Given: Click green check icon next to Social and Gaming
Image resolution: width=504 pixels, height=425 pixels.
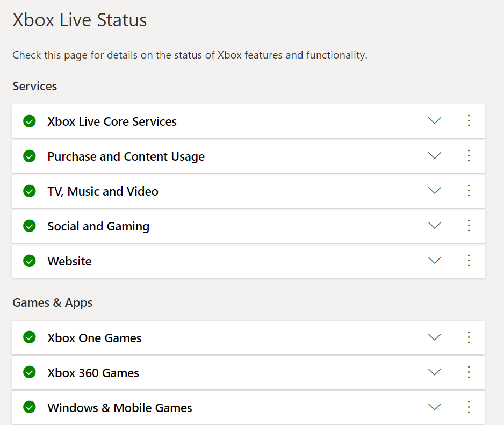Looking at the screenshot, I should [30, 226].
